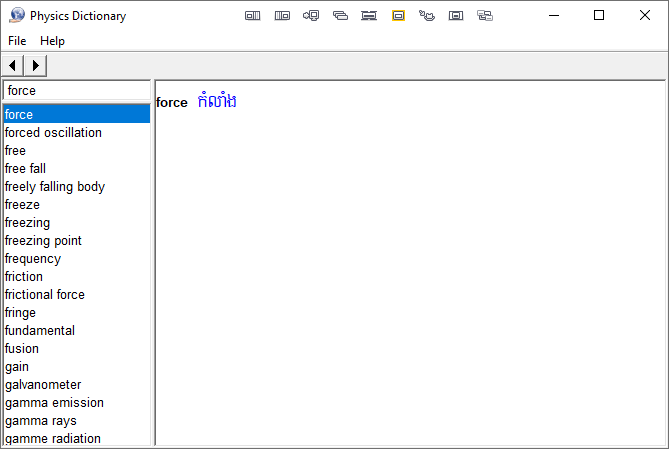Select "forced oscillation" in the word list

[x=53, y=133]
